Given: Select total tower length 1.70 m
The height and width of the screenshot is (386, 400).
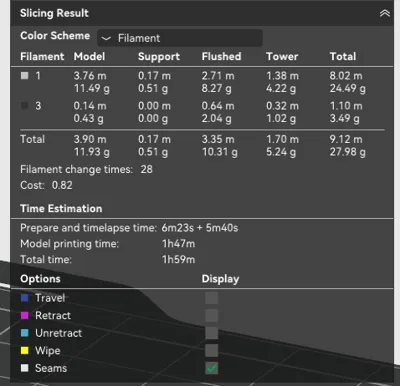Looking at the screenshot, I should (x=282, y=139).
